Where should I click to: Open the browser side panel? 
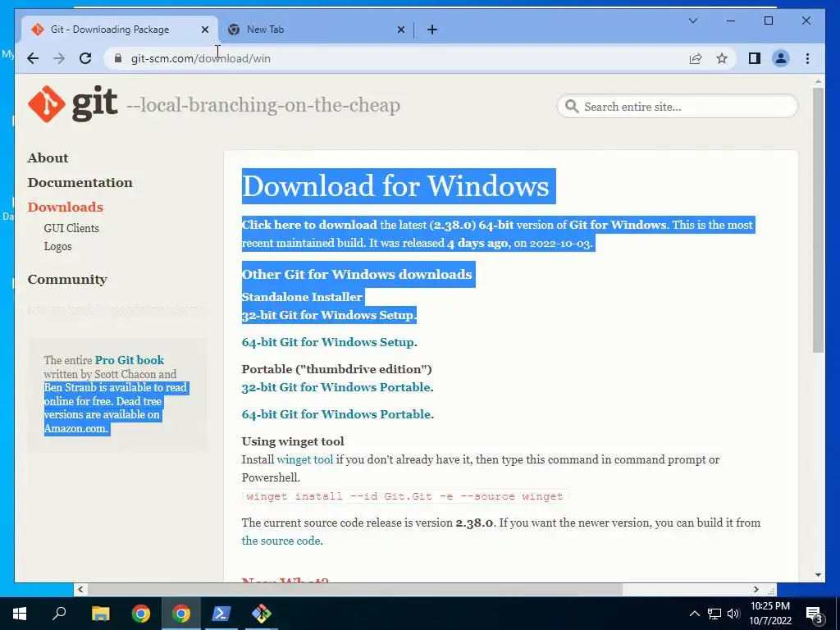[x=755, y=58]
